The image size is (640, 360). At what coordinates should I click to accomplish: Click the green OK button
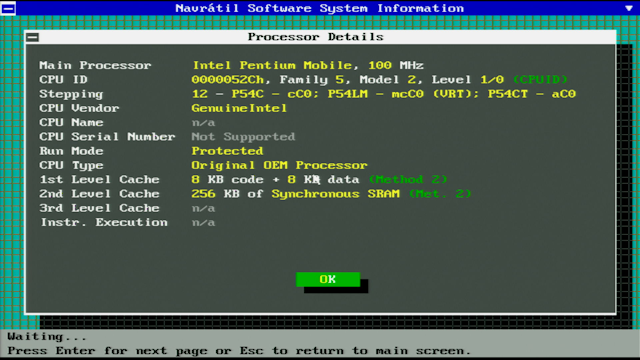point(328,279)
